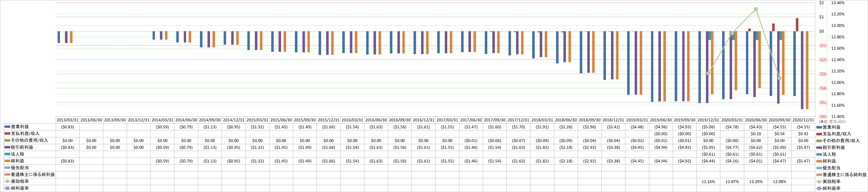The image size is (868, 192).
Task: Select the 2017/06/30 column header
Action: click(471, 120)
